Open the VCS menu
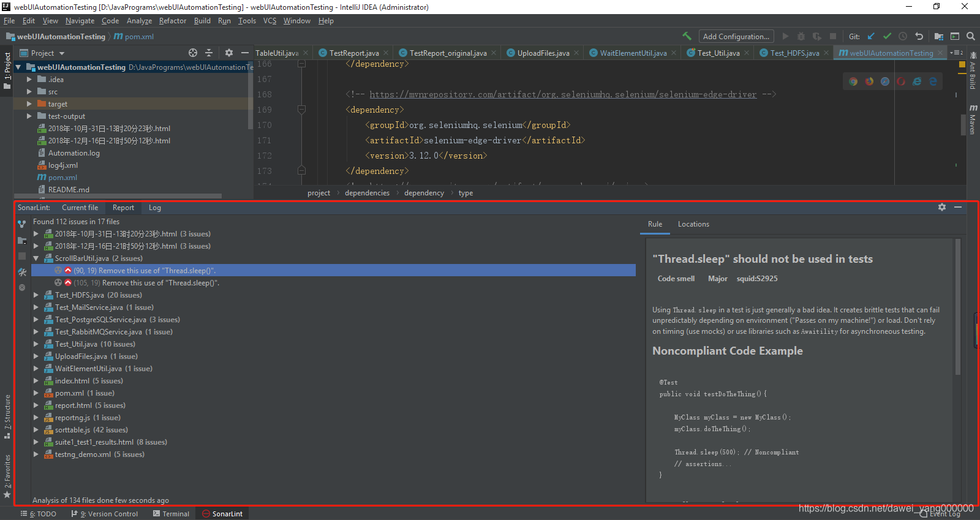 coord(269,20)
